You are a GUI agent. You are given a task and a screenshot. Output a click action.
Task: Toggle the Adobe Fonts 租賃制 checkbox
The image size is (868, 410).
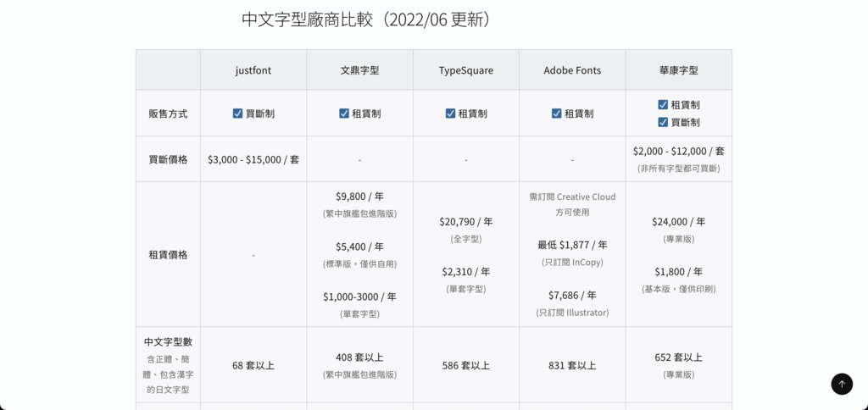point(556,114)
